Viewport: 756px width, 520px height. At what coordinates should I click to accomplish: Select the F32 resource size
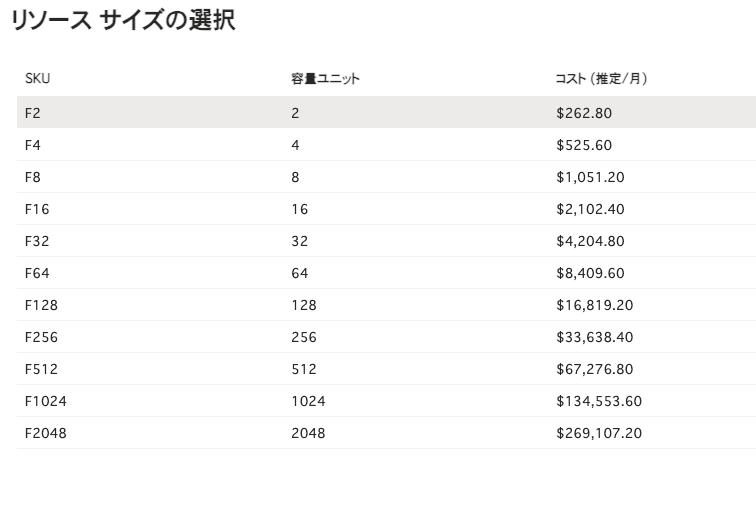coord(37,241)
